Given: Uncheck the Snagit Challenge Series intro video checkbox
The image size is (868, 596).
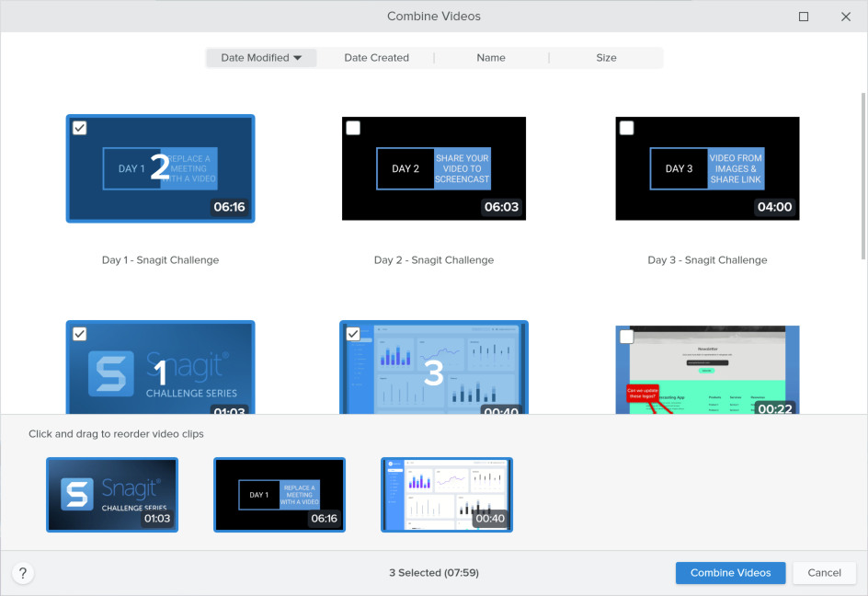Looking at the screenshot, I should click(x=80, y=334).
